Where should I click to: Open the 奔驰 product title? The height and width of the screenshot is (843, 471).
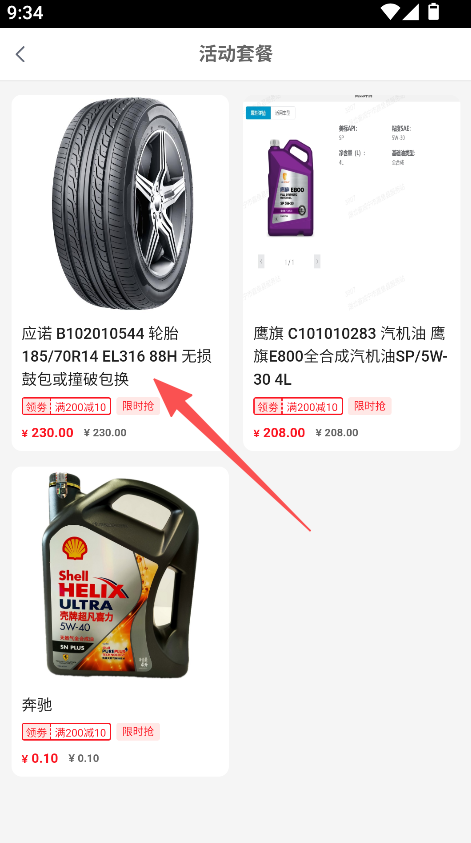click(x=37, y=705)
